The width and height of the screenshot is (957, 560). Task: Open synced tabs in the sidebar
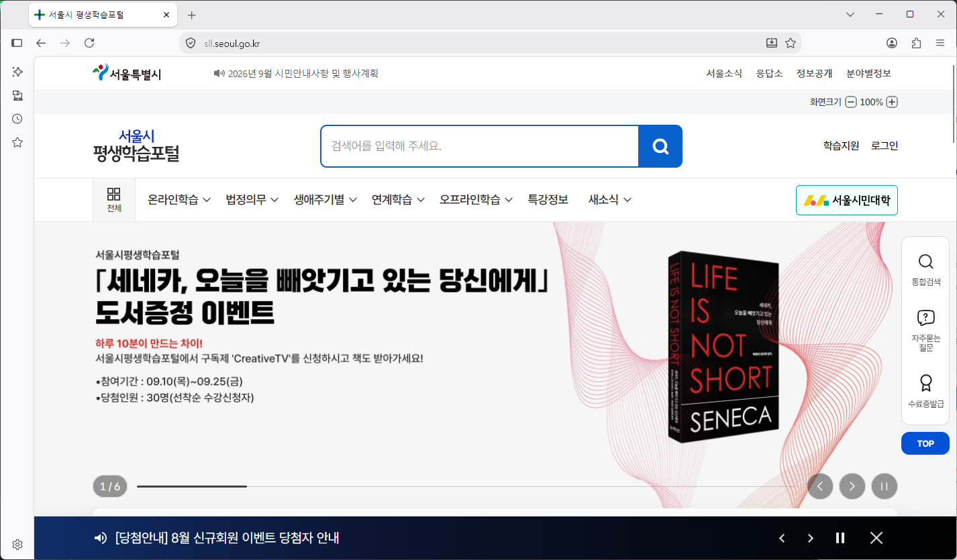click(17, 95)
